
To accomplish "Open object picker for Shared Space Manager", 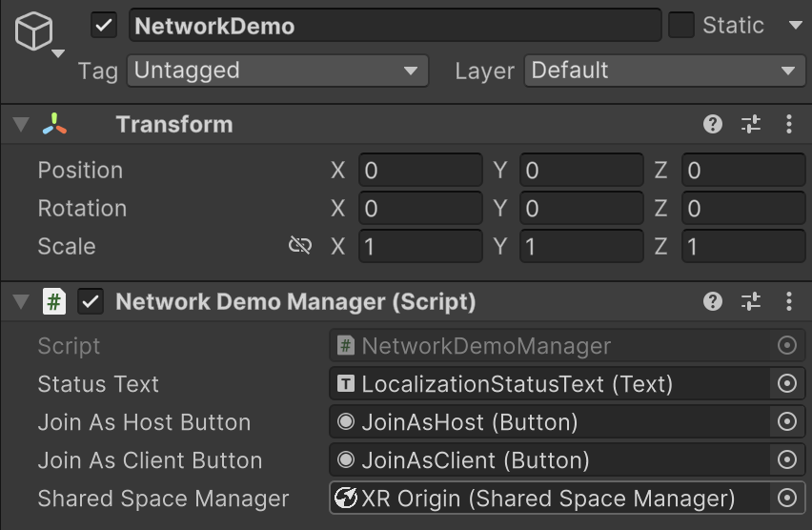I will click(x=787, y=499).
